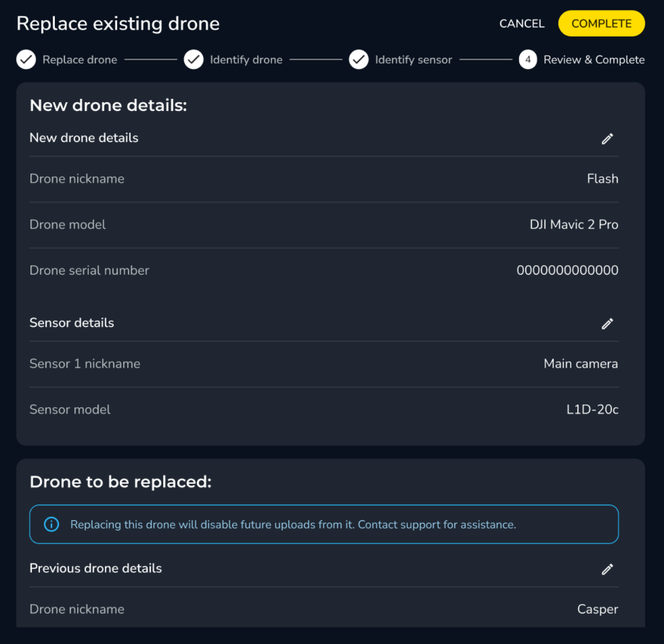This screenshot has height=644, width=664.
Task: Edit New drone details with pencil icon
Action: (x=607, y=139)
